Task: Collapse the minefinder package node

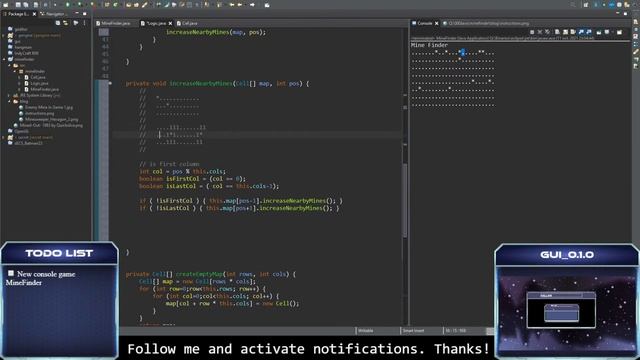Action: pos(15,71)
